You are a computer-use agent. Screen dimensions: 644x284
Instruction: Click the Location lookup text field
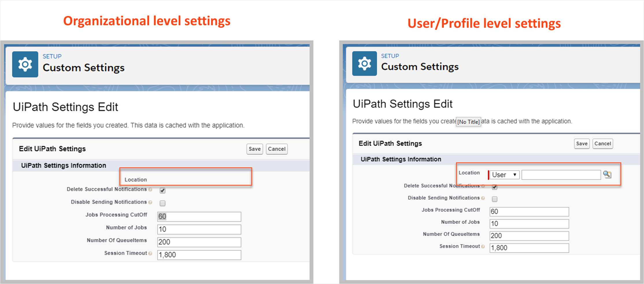click(561, 175)
